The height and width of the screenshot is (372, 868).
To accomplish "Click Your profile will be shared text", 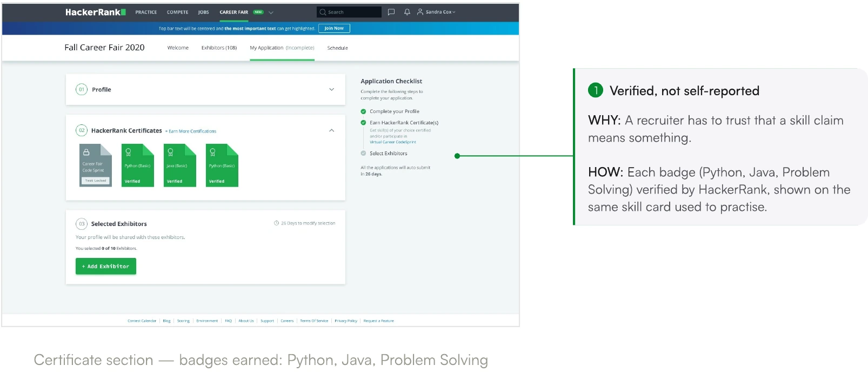I will [130, 237].
